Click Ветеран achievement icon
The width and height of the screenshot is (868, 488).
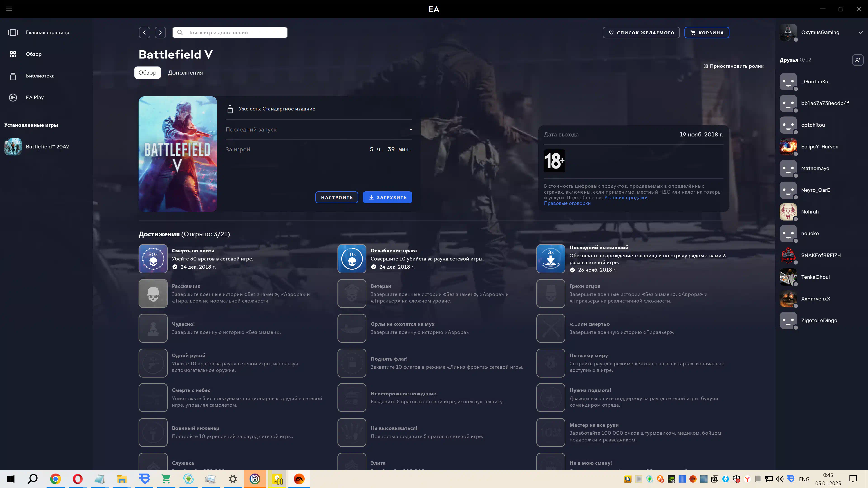tap(352, 293)
